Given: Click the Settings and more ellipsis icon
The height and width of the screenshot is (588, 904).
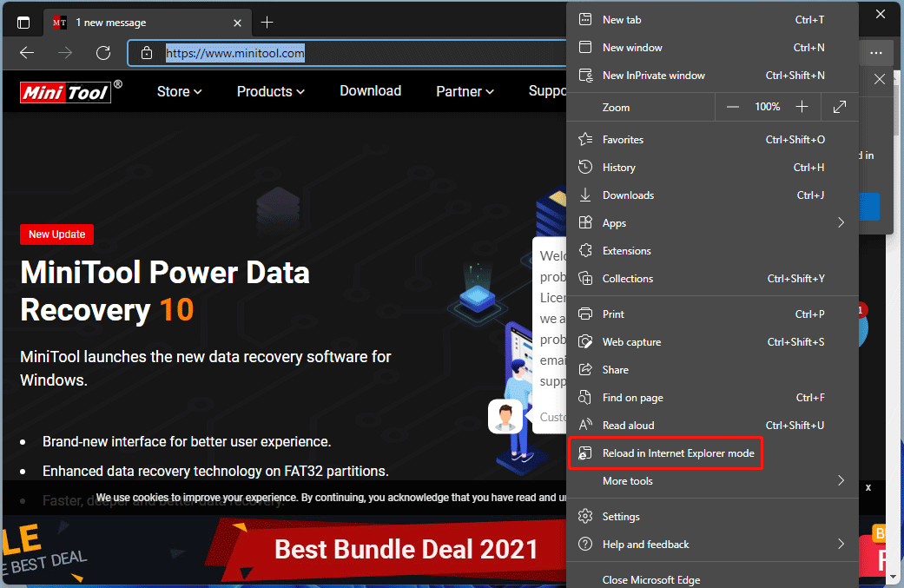Looking at the screenshot, I should tap(876, 53).
